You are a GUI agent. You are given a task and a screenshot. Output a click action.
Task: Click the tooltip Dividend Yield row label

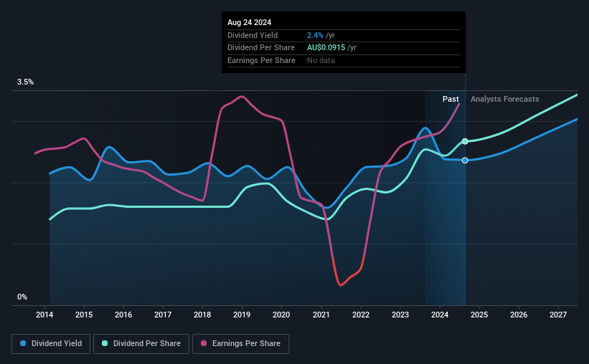tap(253, 35)
